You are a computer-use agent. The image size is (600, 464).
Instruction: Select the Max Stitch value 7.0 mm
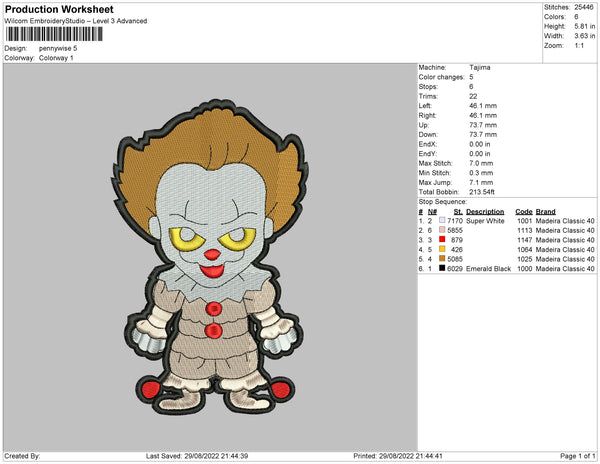pos(481,163)
